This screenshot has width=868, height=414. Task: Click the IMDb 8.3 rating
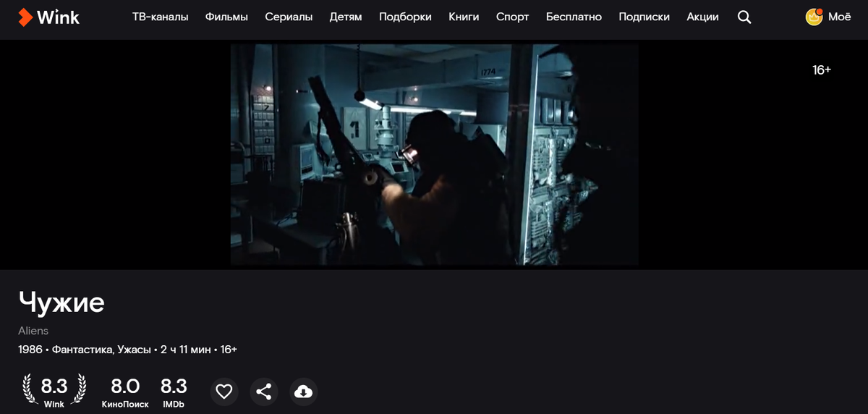[x=174, y=392]
